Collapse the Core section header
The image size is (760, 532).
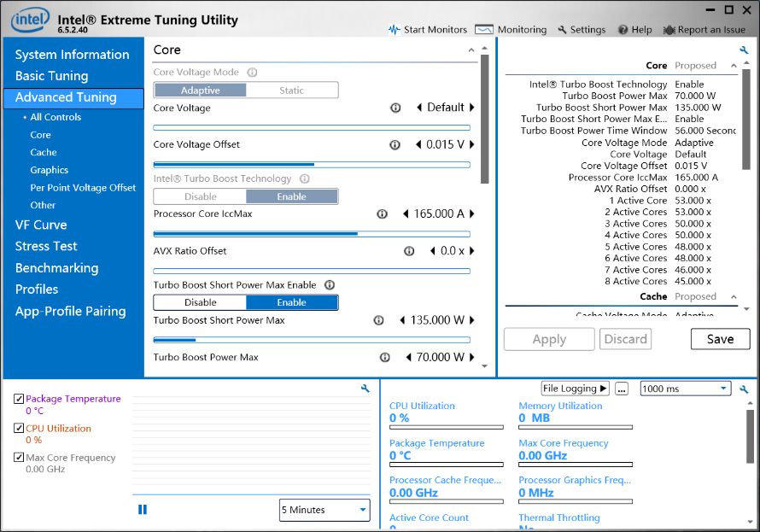[472, 50]
